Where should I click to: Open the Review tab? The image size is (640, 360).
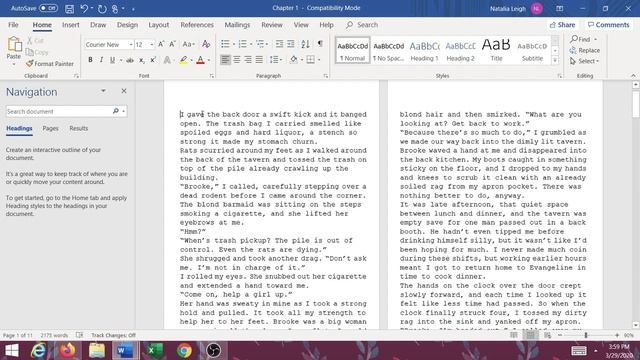coord(272,25)
